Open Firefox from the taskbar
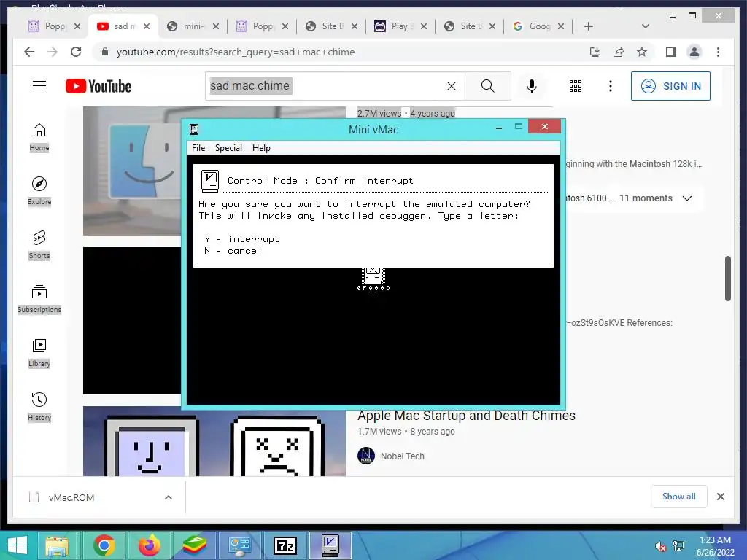This screenshot has height=560, width=747. (x=149, y=545)
